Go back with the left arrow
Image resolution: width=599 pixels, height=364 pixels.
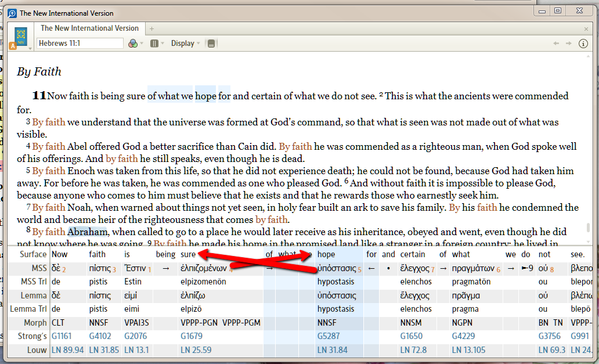tap(556, 44)
